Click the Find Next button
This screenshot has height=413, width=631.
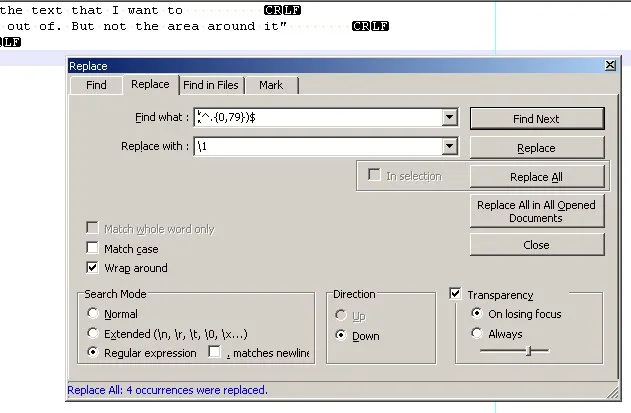click(537, 119)
